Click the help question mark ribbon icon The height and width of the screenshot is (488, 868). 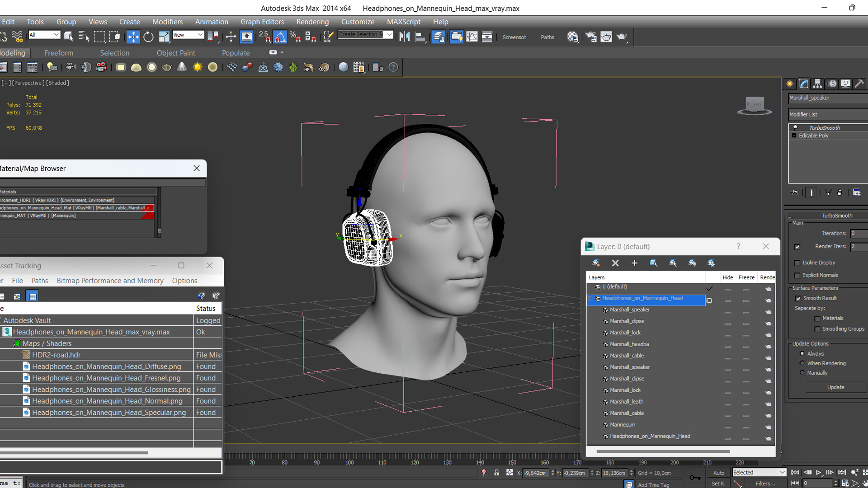tap(393, 67)
